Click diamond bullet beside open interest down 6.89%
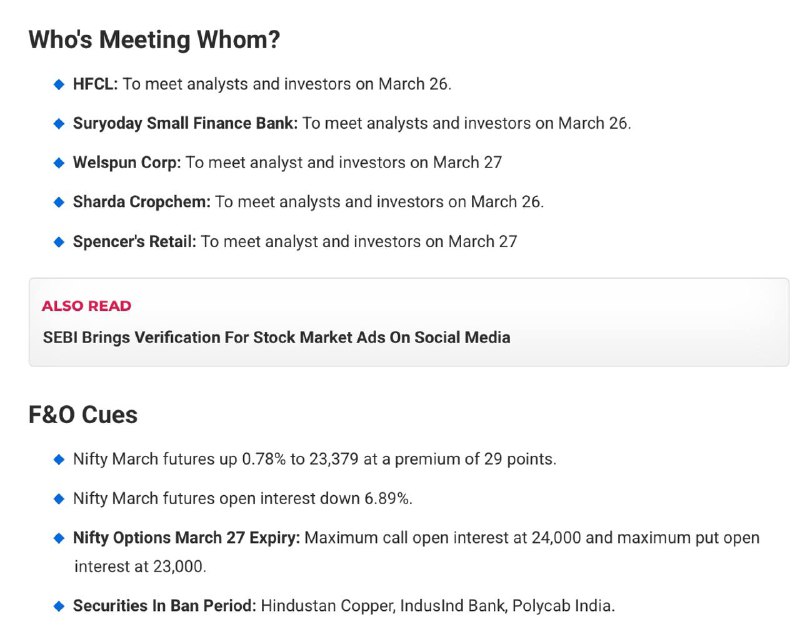Viewport: 800px width, 634px height. click(59, 499)
